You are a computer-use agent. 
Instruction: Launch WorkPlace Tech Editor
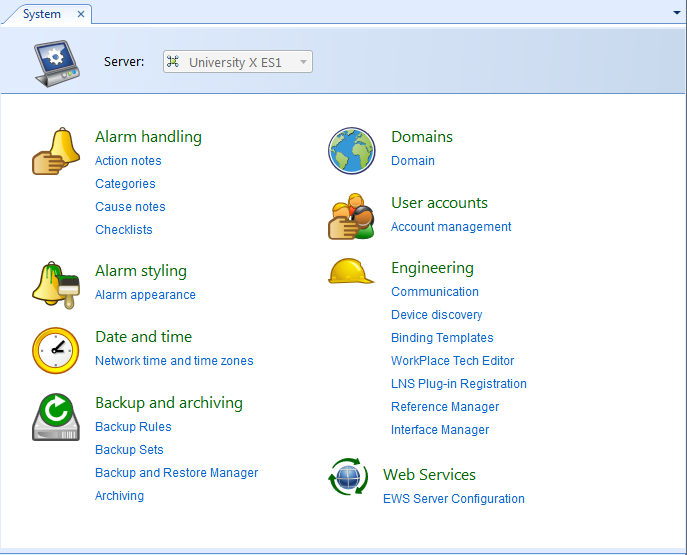[x=452, y=361]
